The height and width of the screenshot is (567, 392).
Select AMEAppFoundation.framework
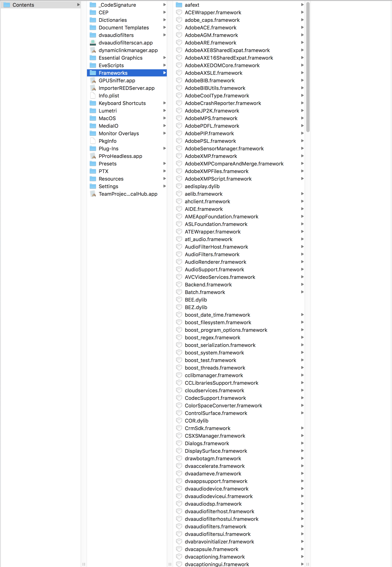pyautogui.click(x=239, y=217)
